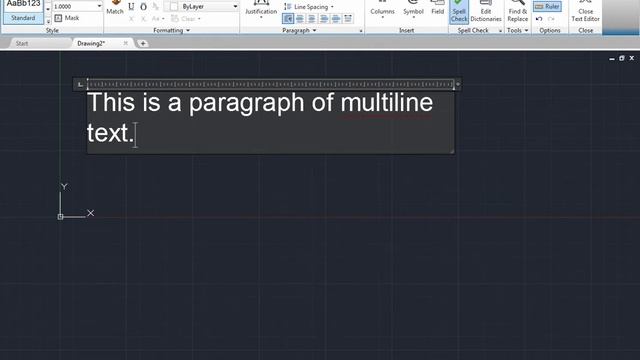Open the Line Spacing dropdown
Image resolution: width=640 pixels, height=360 pixels.
point(309,7)
